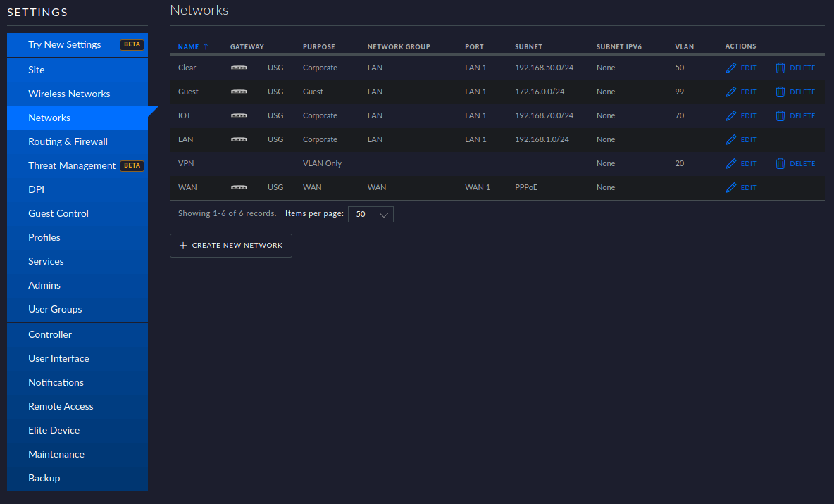Click the USG gateway device icon in LAN row
Image resolution: width=834 pixels, height=504 pixels.
(239, 139)
